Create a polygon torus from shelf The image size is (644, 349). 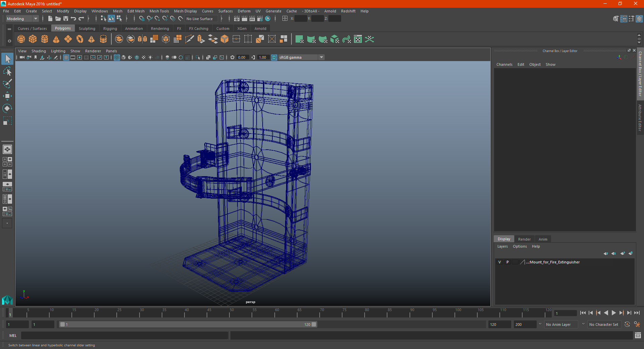click(x=80, y=39)
